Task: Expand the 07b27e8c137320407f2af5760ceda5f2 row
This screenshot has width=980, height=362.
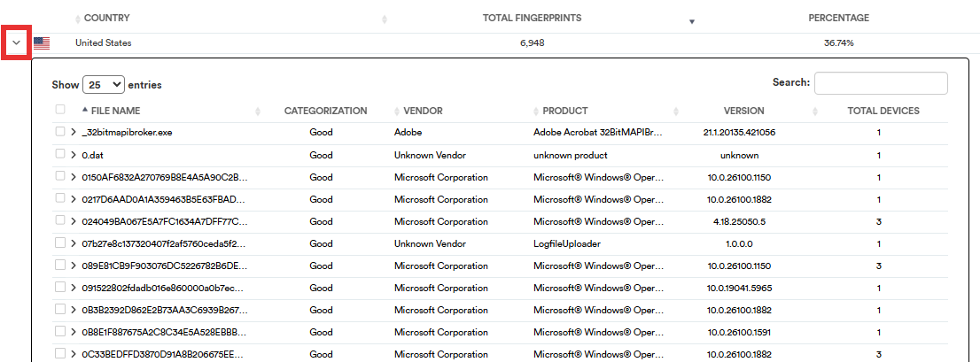Action: [x=74, y=243]
